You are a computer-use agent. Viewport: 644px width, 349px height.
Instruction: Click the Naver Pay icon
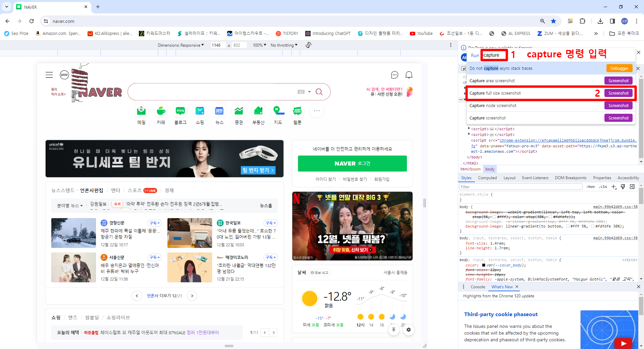click(x=64, y=75)
